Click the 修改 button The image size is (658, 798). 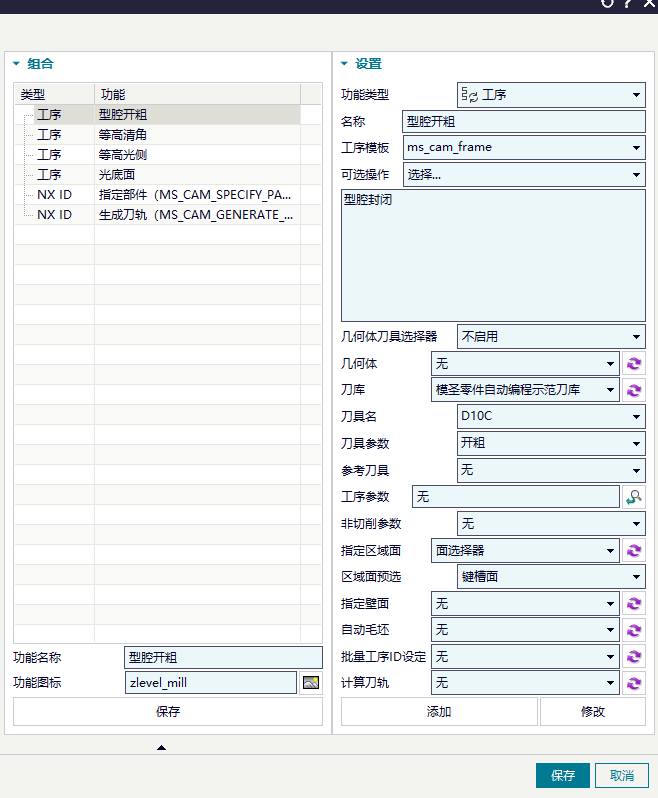tap(593, 711)
